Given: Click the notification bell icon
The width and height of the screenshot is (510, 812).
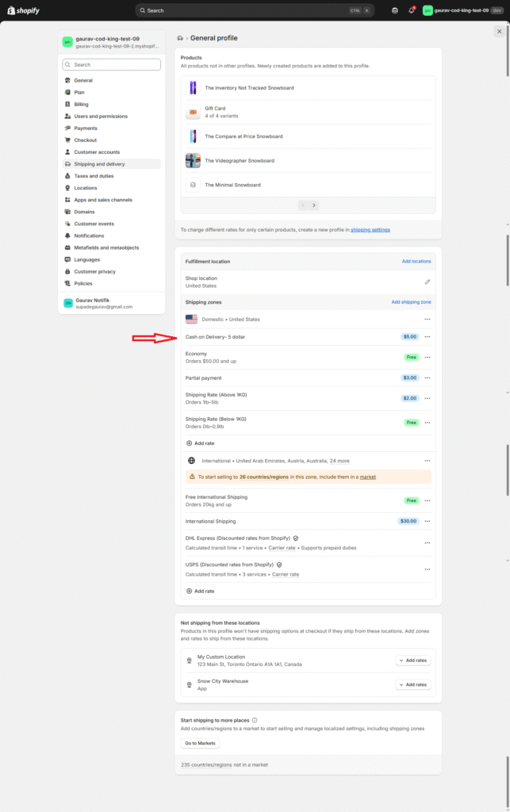Looking at the screenshot, I should coord(412,10).
